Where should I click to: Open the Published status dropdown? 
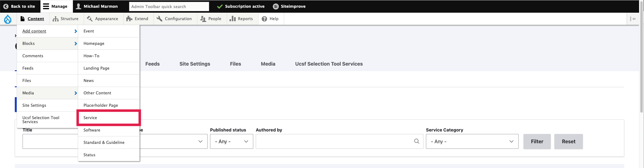(232, 141)
